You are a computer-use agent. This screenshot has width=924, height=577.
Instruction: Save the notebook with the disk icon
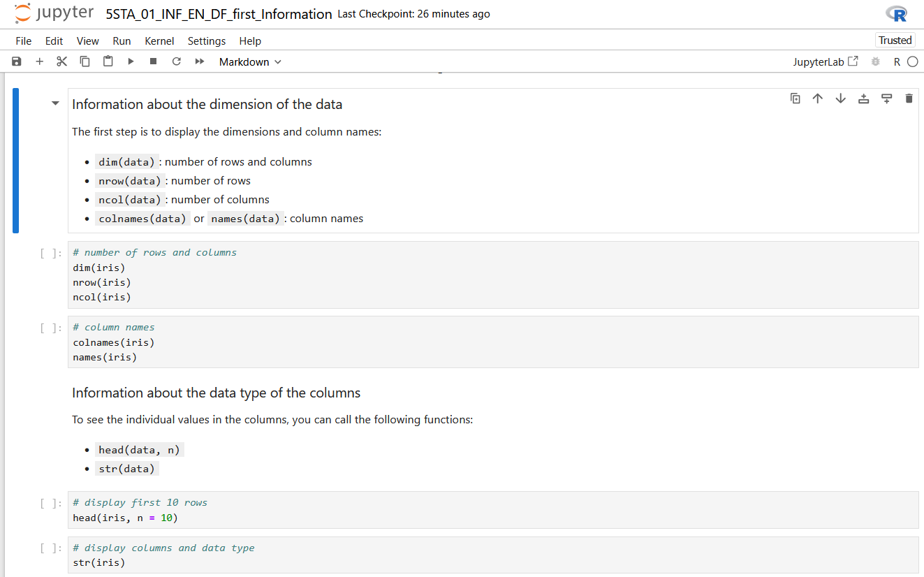coord(17,61)
